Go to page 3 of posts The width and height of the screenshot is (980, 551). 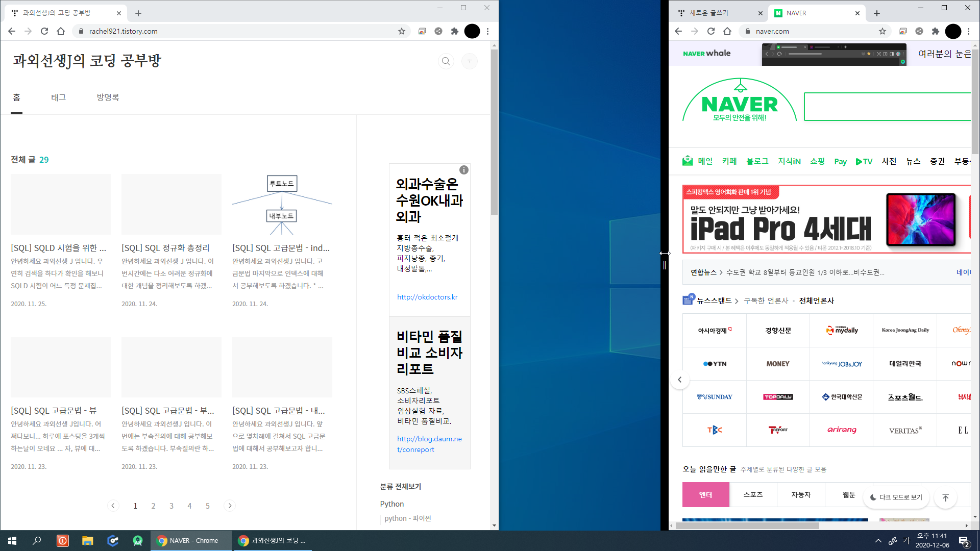pyautogui.click(x=171, y=506)
